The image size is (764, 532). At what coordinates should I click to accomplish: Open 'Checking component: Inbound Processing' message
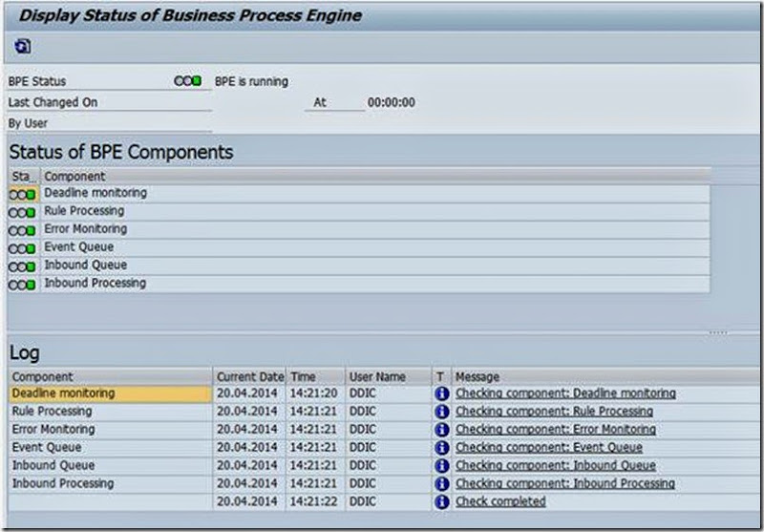click(565, 483)
